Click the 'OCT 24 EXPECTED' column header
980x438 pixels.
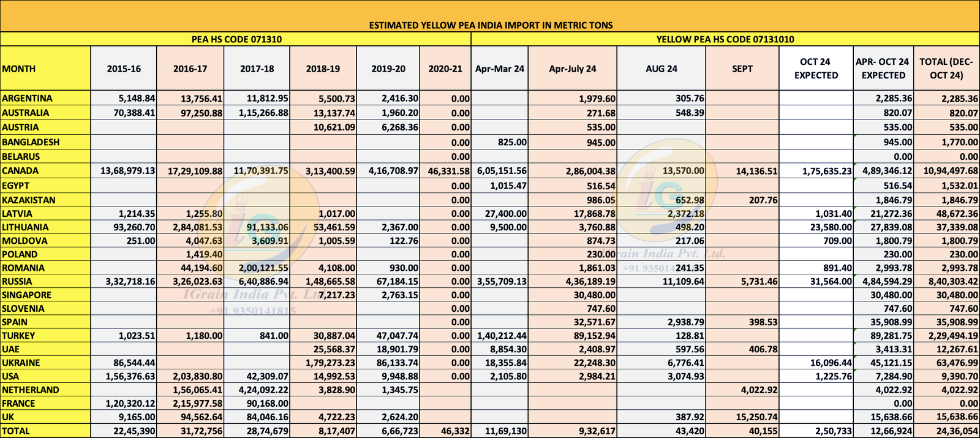tap(816, 69)
